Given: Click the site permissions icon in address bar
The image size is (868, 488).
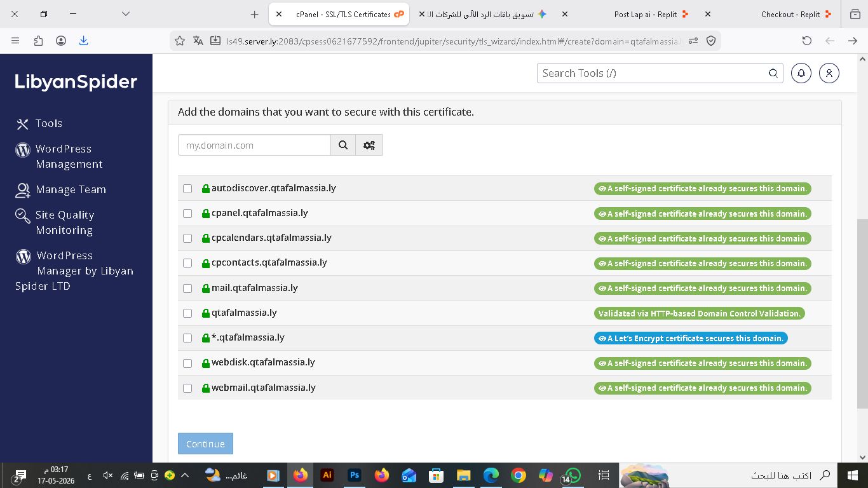Looking at the screenshot, I should 693,41.
